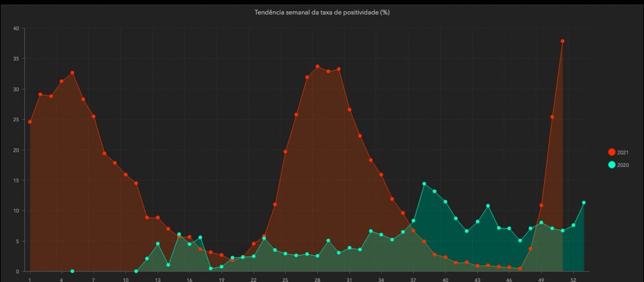
Task: Select the 2020 local peak at week 44
Action: point(488,206)
